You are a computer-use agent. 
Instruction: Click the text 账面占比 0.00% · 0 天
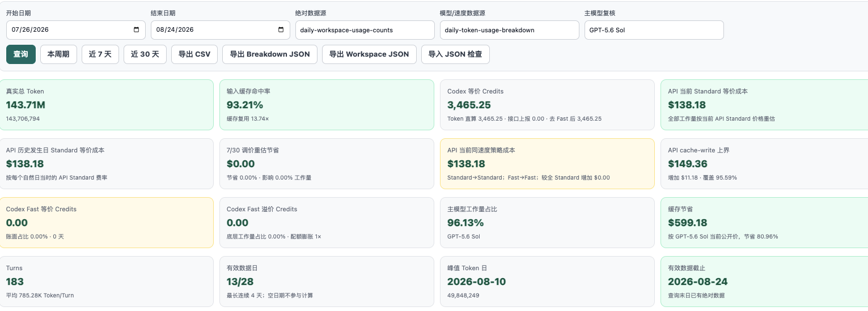tap(35, 237)
